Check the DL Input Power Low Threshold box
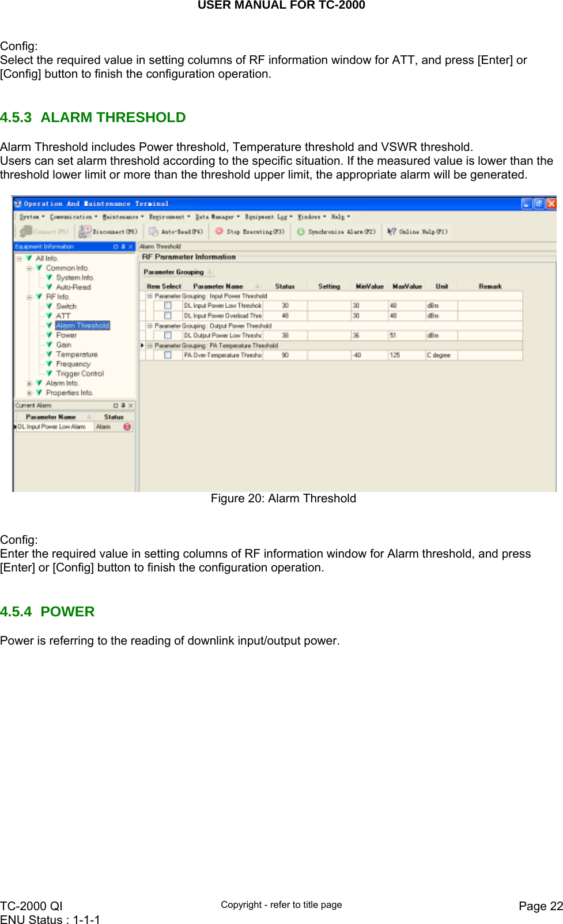This screenshot has width=563, height=924. (x=168, y=305)
